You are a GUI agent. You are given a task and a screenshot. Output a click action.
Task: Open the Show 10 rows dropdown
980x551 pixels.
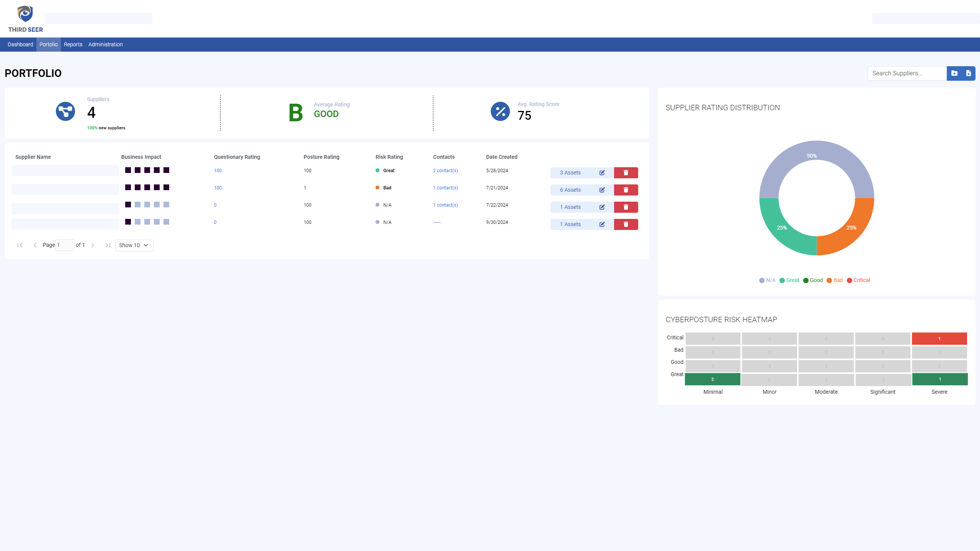pos(134,245)
